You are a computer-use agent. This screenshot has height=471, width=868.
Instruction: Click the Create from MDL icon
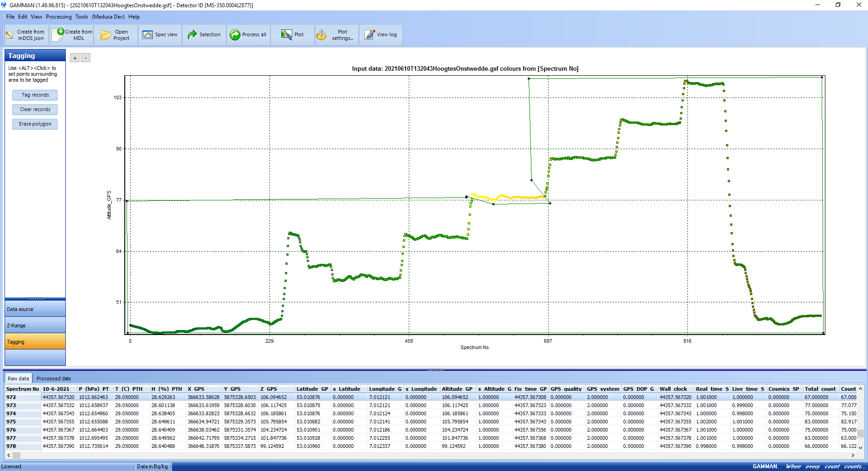click(x=59, y=34)
